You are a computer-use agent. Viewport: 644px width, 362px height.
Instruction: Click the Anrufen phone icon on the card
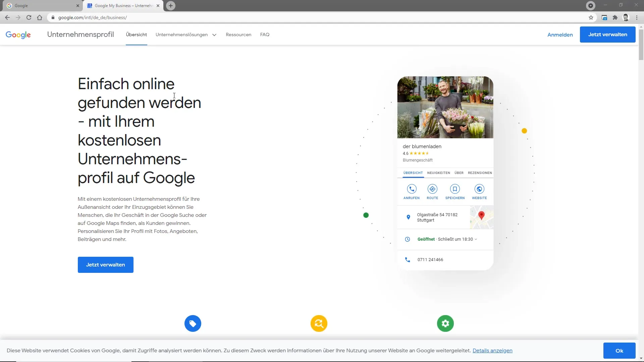click(x=412, y=189)
